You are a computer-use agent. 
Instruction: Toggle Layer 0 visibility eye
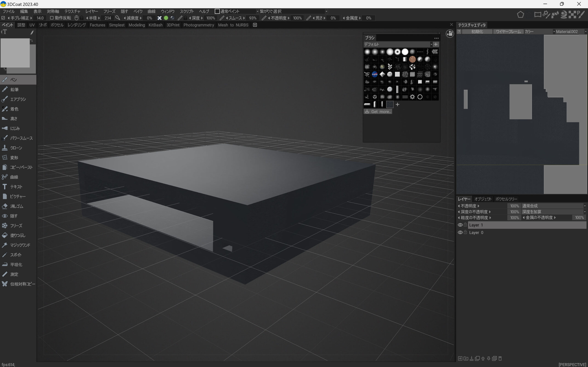[460, 233]
